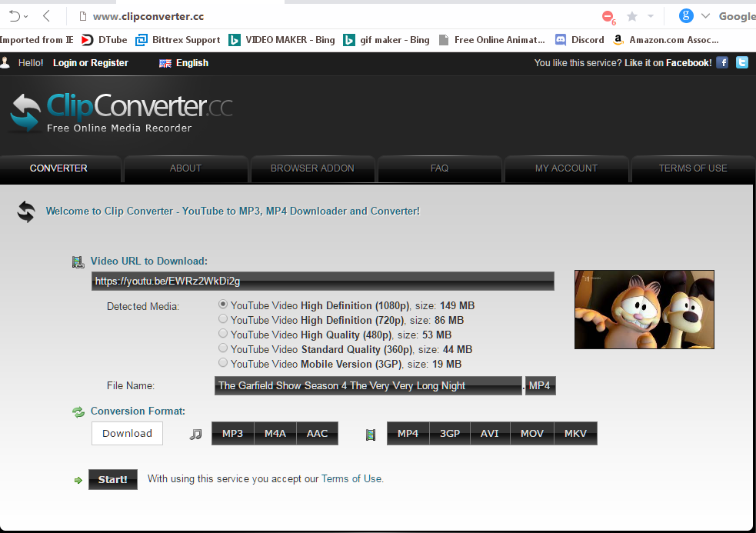Image resolution: width=756 pixels, height=533 pixels.
Task: Open the MY ACCOUNT tab
Action: pyautogui.click(x=566, y=168)
